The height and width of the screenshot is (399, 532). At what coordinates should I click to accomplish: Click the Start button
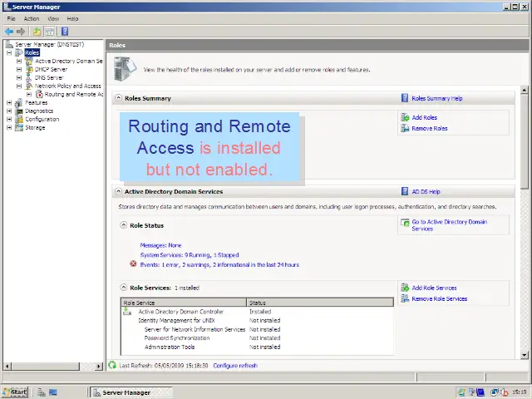coord(15,392)
